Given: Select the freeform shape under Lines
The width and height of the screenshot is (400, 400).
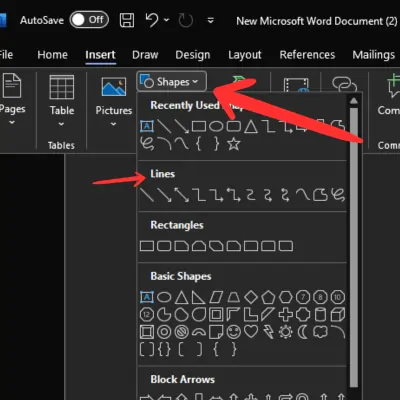Looking at the screenshot, I should tap(320, 195).
